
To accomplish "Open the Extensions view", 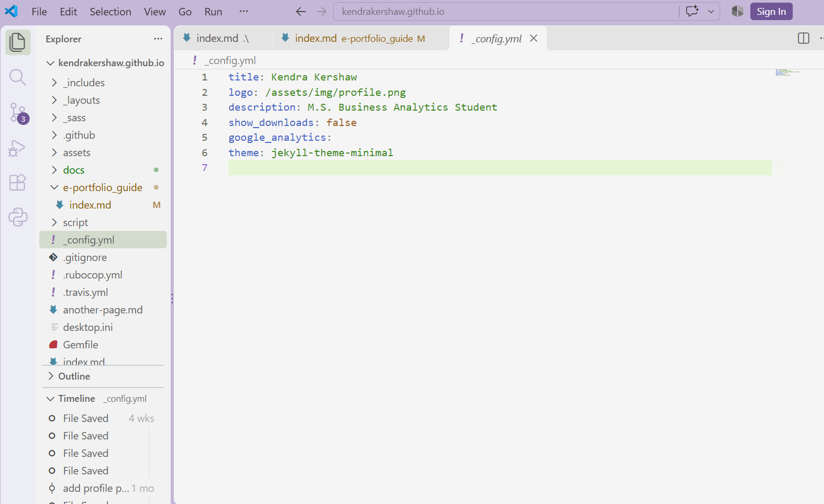I will [x=17, y=182].
